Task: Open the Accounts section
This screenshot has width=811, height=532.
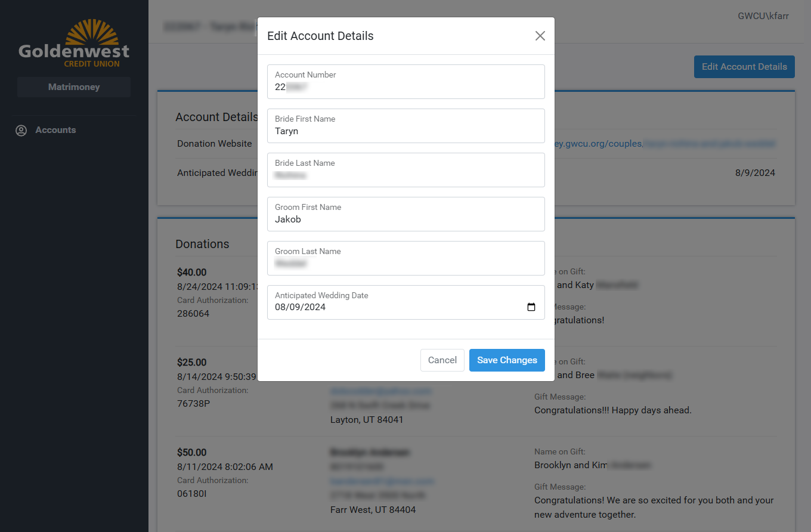Action: [x=55, y=130]
